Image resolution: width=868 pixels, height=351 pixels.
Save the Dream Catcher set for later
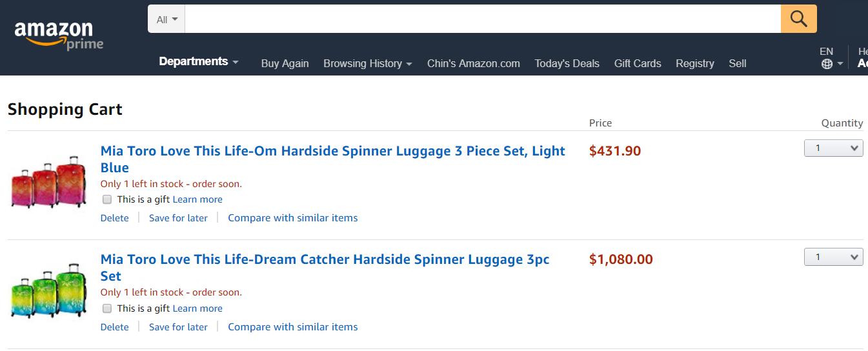(178, 327)
